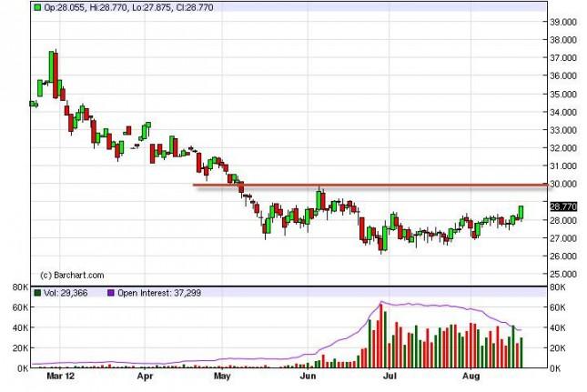Click the left 60K volume axis label
Image resolution: width=587 pixels, height=392 pixels.
tap(20, 307)
